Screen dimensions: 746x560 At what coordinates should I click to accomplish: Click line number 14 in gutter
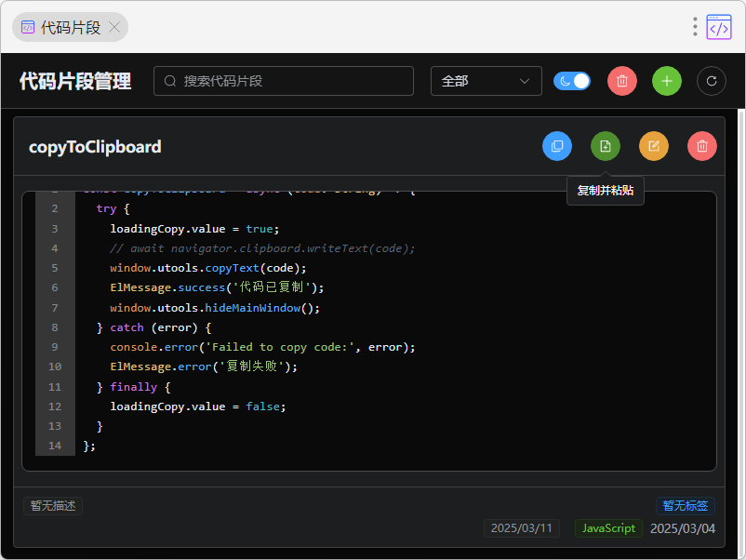click(55, 446)
